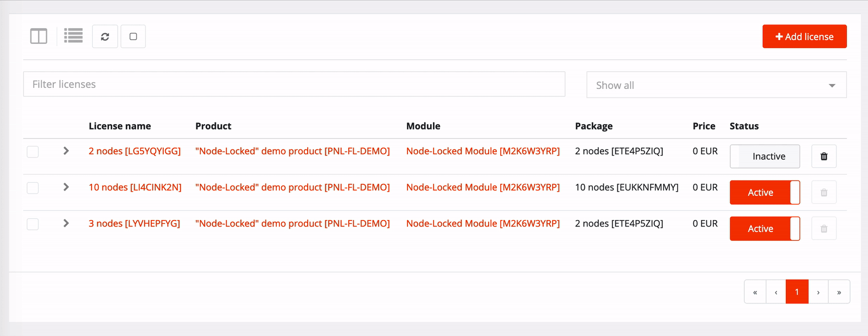Open the 10 nodes [LI4CINK2N] license link

(135, 187)
